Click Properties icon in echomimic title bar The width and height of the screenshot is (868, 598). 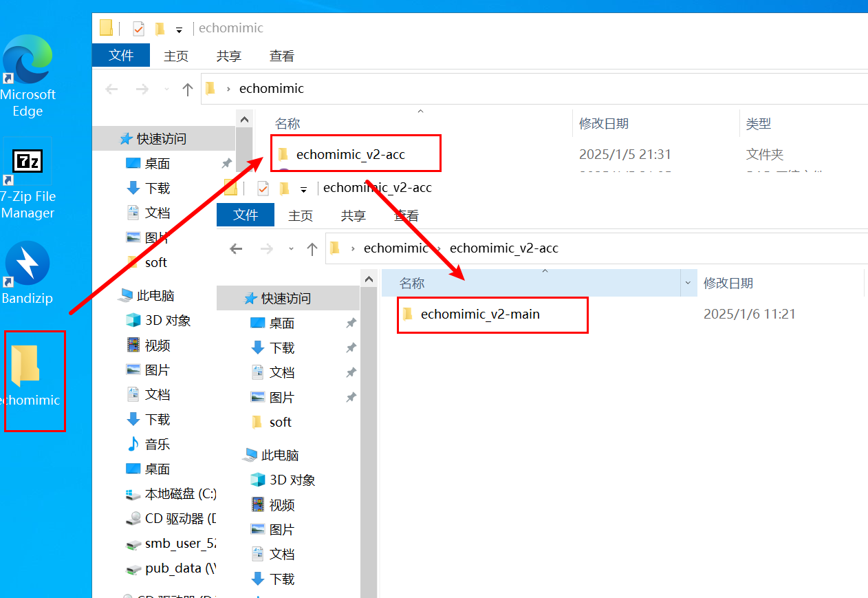pyautogui.click(x=138, y=29)
